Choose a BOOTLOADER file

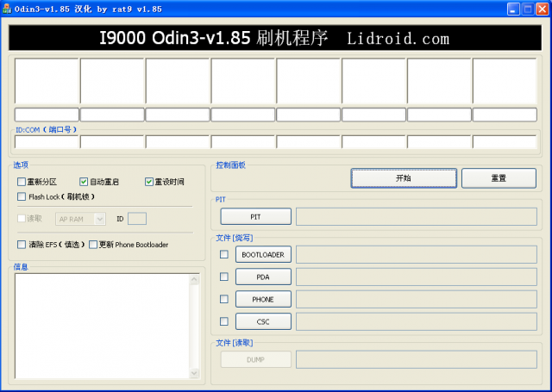click(x=263, y=254)
